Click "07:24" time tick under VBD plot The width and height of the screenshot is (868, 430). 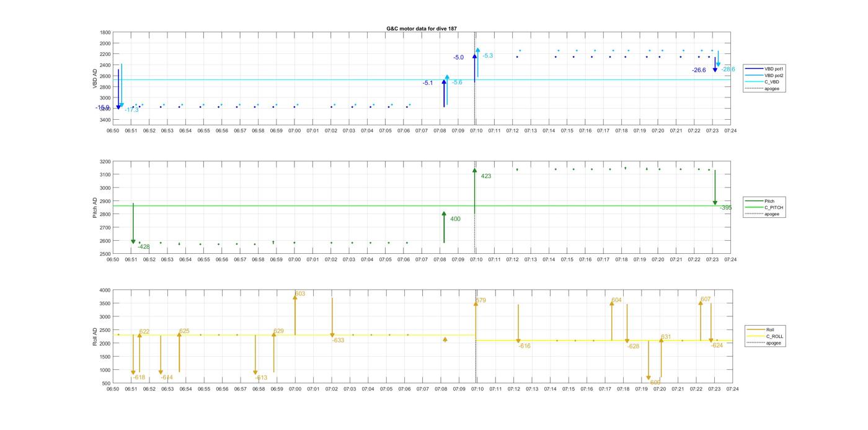(731, 131)
